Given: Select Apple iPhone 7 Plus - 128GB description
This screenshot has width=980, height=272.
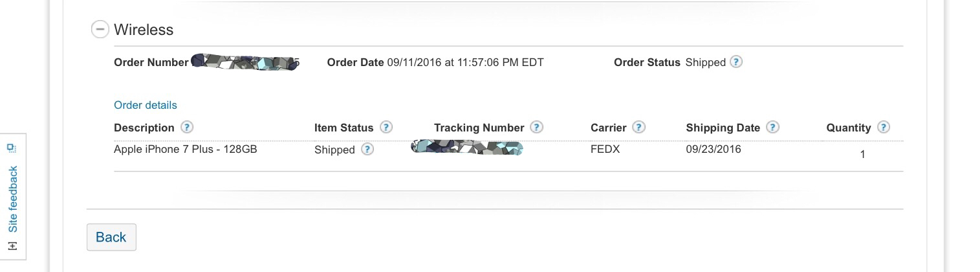Looking at the screenshot, I should [x=186, y=149].
